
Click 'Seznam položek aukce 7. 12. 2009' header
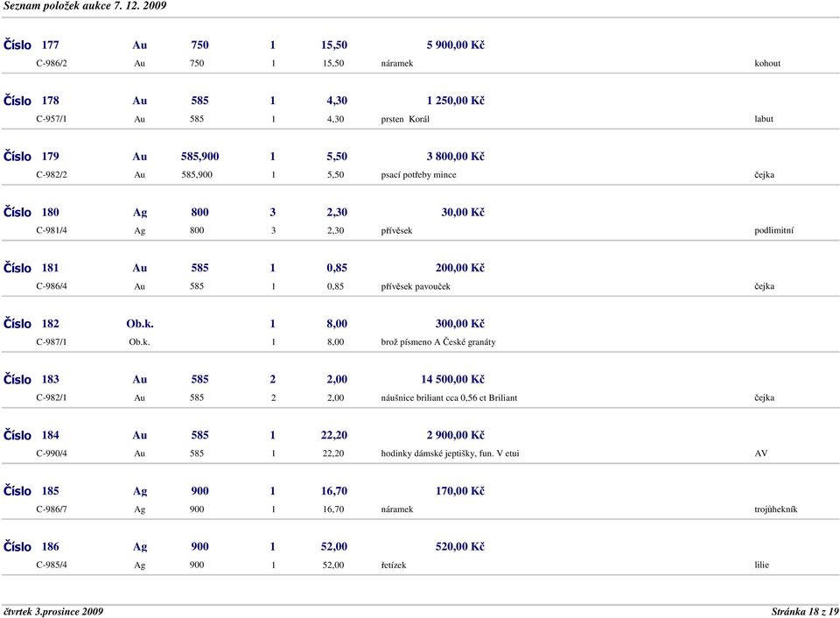85,6
